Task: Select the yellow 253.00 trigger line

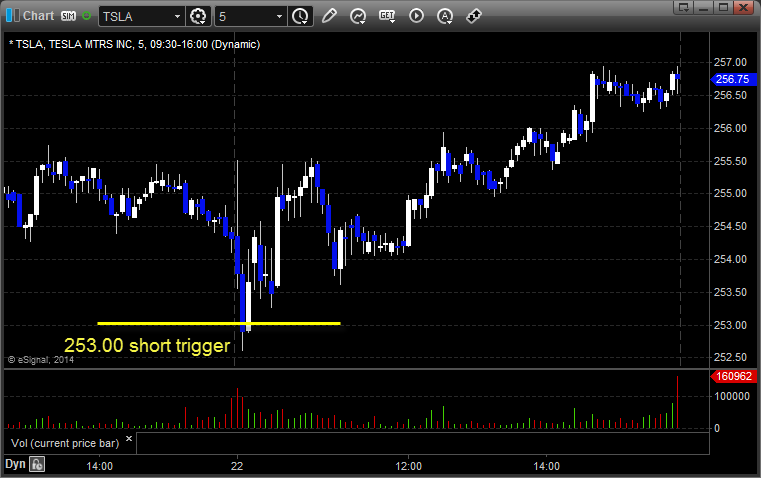Action: (x=219, y=323)
